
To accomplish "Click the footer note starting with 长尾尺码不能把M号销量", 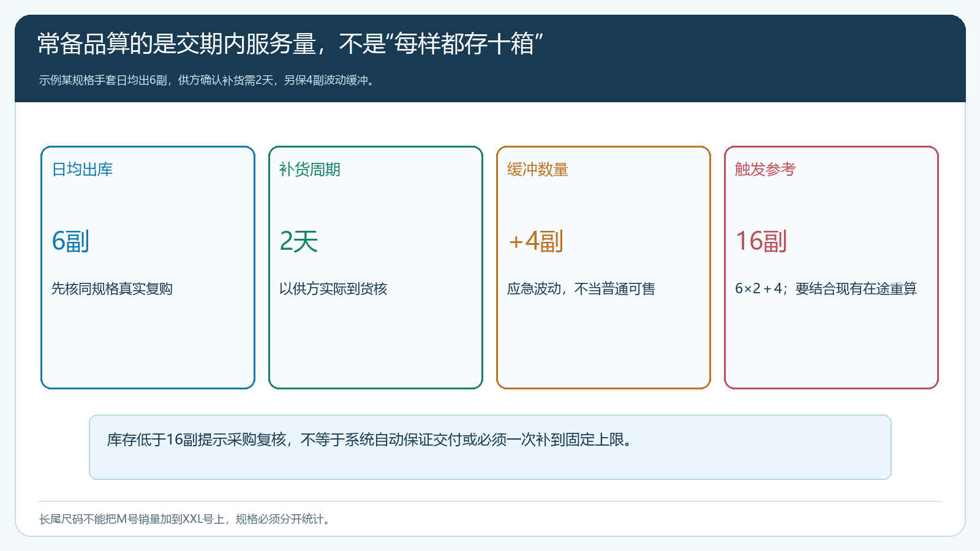I will pyautogui.click(x=186, y=519).
